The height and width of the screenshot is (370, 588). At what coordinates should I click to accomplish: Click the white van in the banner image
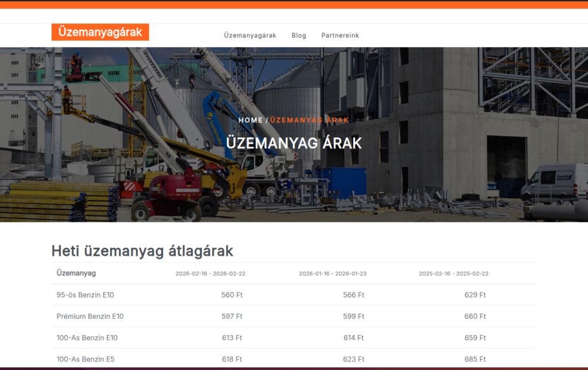[x=550, y=182]
